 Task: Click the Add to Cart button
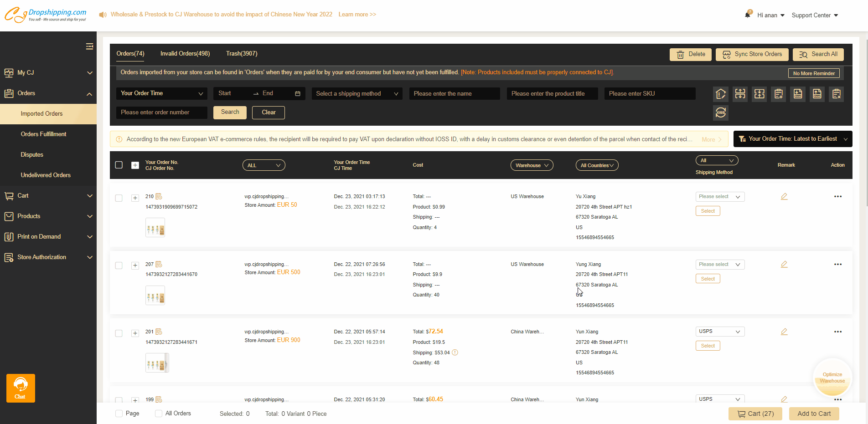814,414
